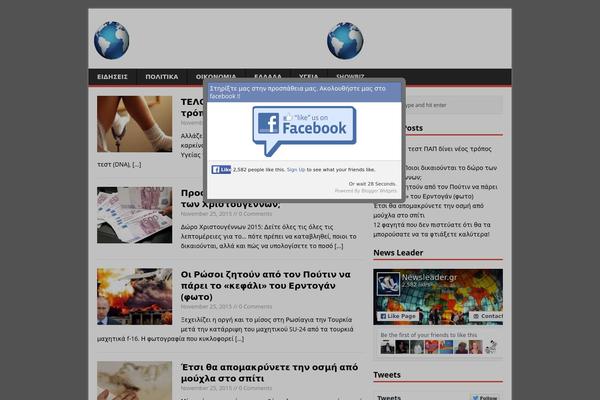Open the SHOWBIZ menu item
This screenshot has height=400, width=600.
pyautogui.click(x=350, y=77)
